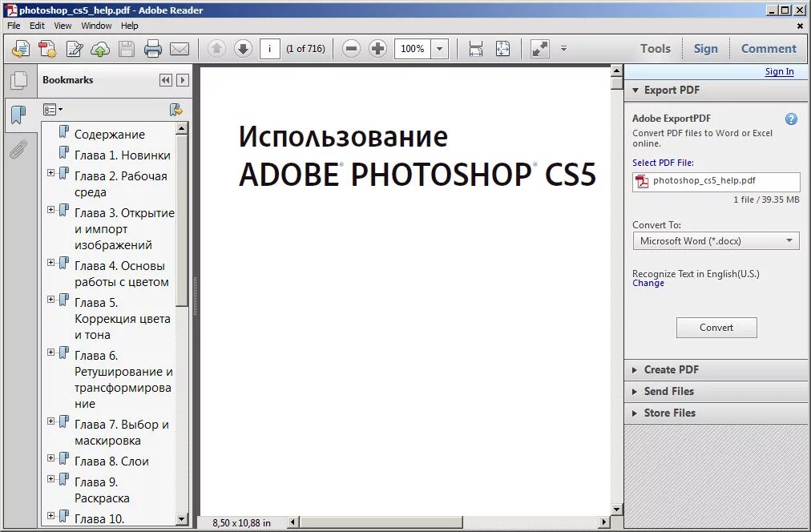The height and width of the screenshot is (532, 811).
Task: Go to next page with down arrow
Action: [243, 49]
